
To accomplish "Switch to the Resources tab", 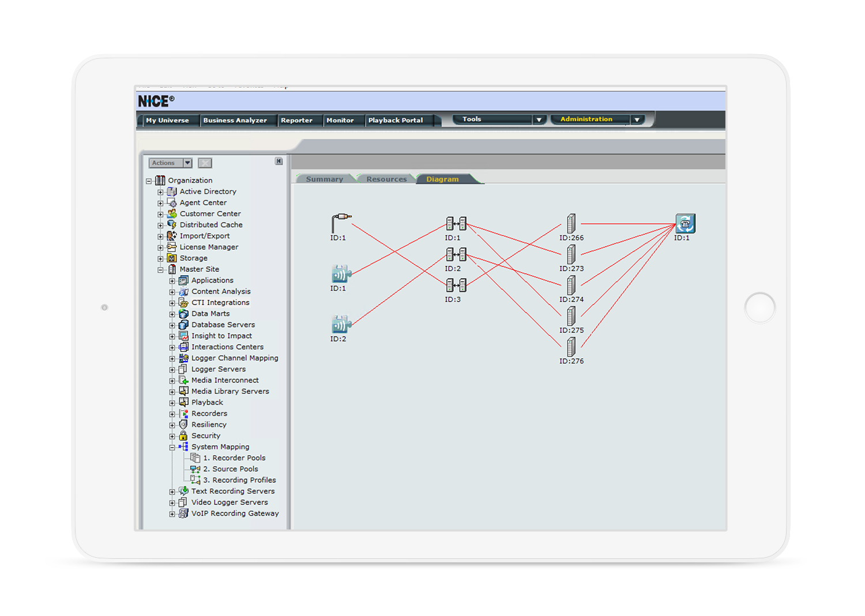I will [386, 179].
